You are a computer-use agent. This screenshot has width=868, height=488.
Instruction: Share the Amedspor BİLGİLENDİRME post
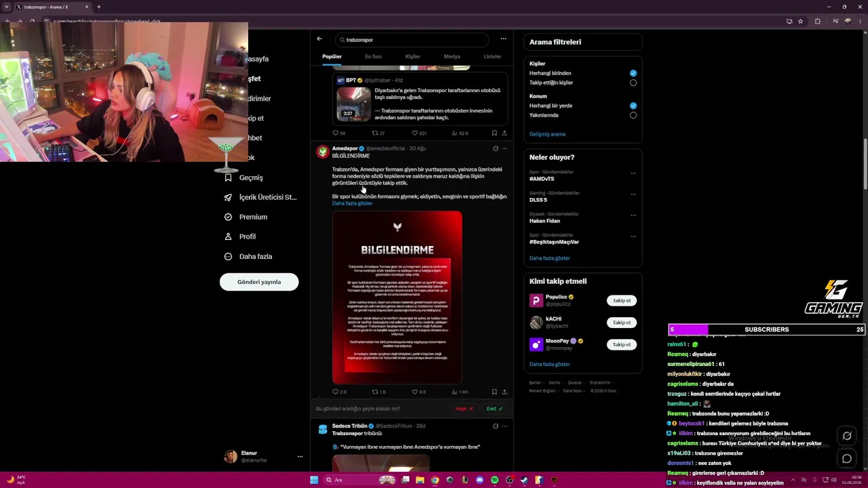tap(505, 392)
